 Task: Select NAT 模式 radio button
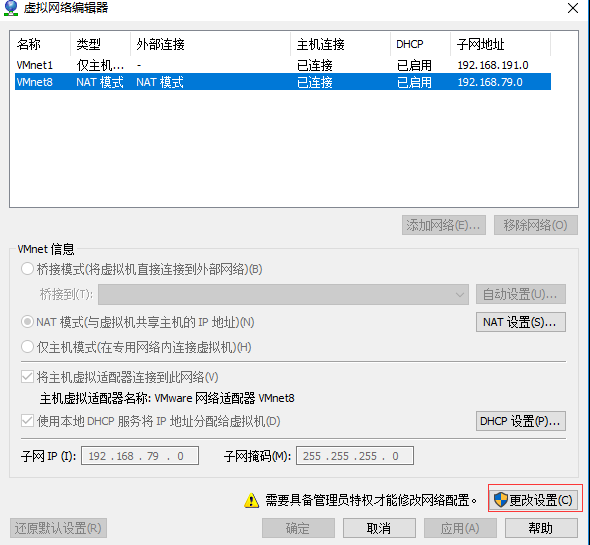pyautogui.click(x=27, y=322)
